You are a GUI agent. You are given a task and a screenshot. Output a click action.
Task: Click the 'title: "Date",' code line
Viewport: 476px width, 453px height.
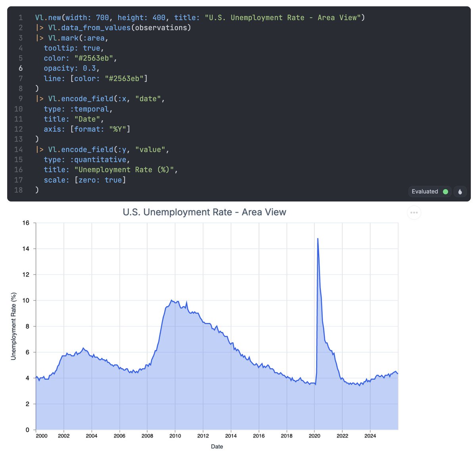click(74, 119)
